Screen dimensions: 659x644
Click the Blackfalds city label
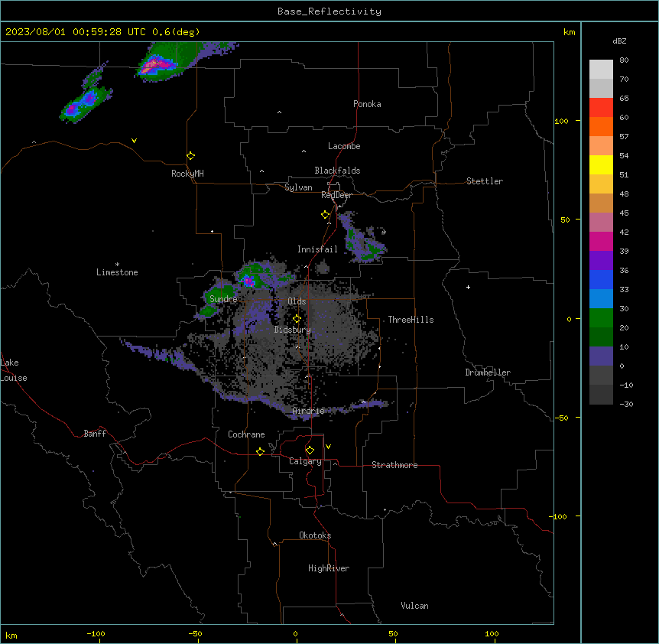tap(337, 171)
